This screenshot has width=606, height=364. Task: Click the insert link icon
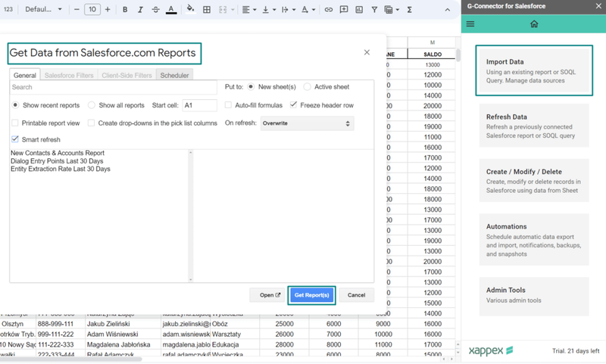pos(329,10)
